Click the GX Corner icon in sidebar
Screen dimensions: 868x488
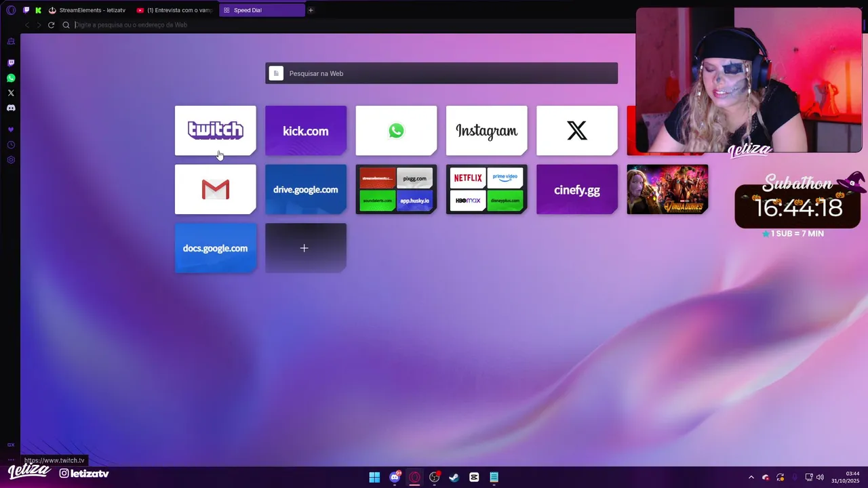[11, 445]
